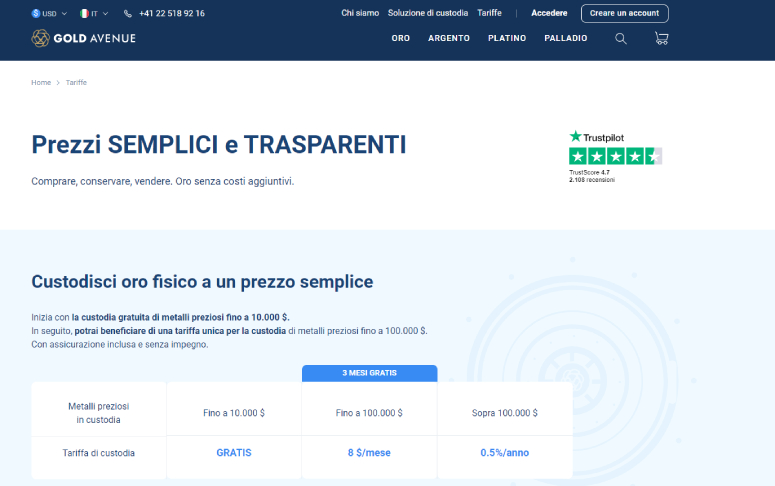This screenshot has width=775, height=486.
Task: Click the Tariffe breadcrumb
Action: [76, 83]
